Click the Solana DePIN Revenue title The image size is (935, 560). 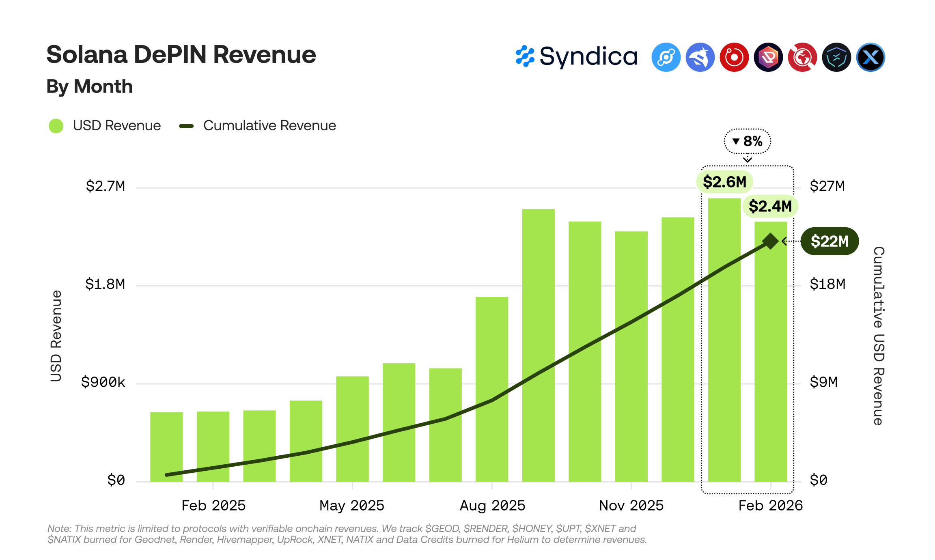click(x=181, y=55)
